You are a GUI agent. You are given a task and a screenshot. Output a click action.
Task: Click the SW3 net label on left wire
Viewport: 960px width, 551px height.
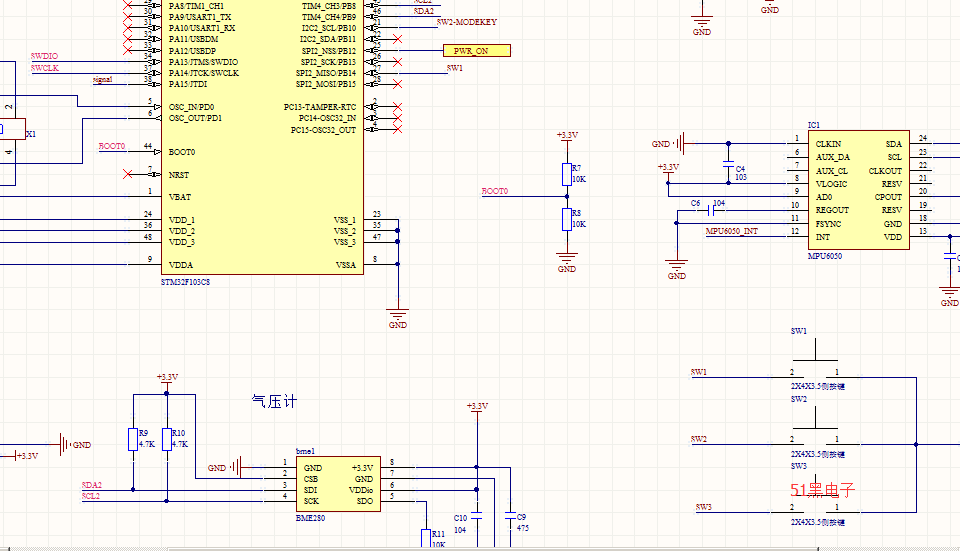[703, 508]
